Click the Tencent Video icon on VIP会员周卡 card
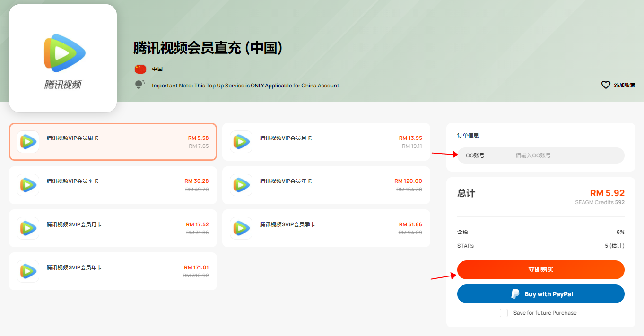This screenshot has height=336, width=644. (28, 142)
